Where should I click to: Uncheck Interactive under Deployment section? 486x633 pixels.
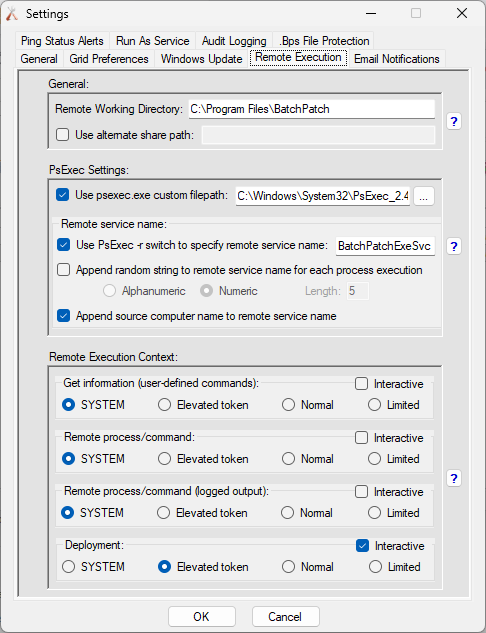pos(362,546)
